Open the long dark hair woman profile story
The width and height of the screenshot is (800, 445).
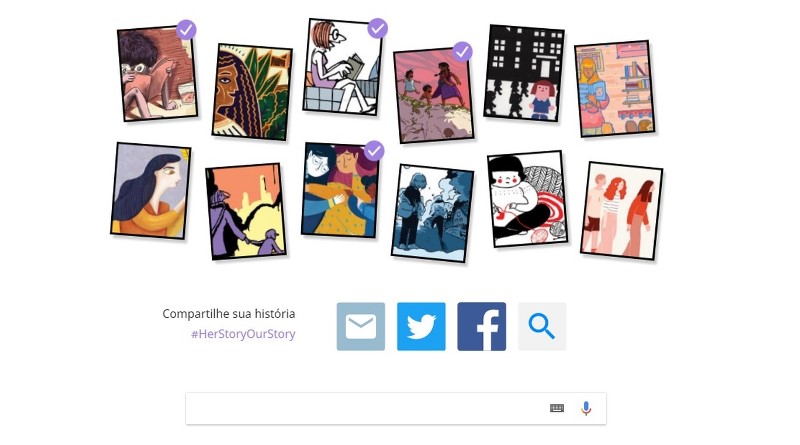coord(151,191)
